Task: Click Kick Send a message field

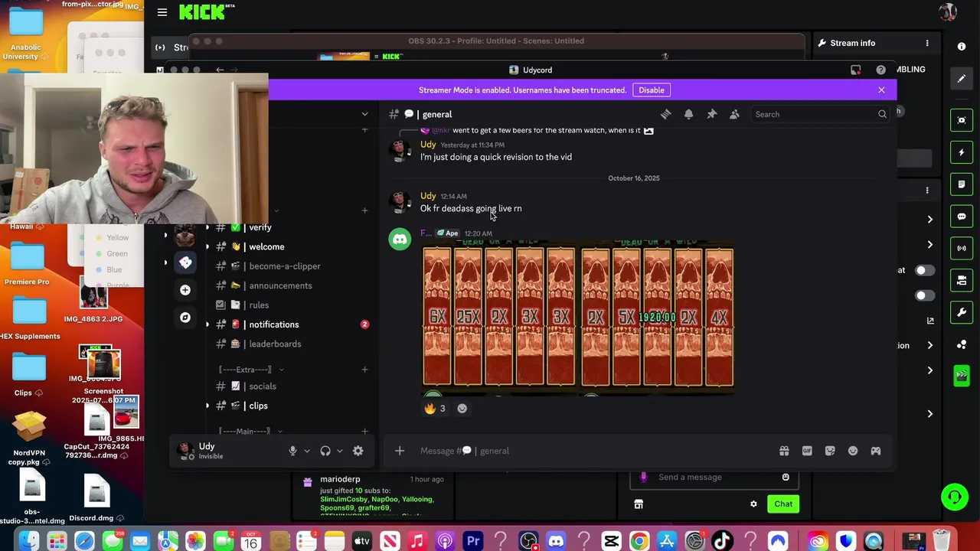Action: pos(714,477)
